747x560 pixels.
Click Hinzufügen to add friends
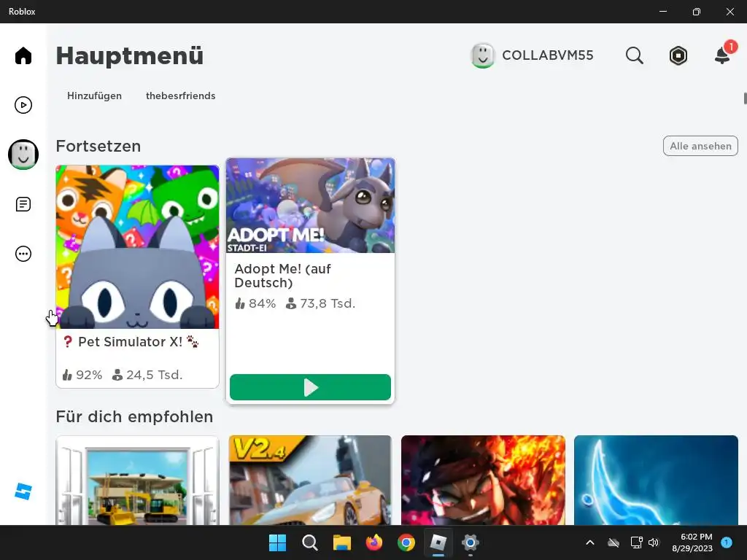pos(94,96)
